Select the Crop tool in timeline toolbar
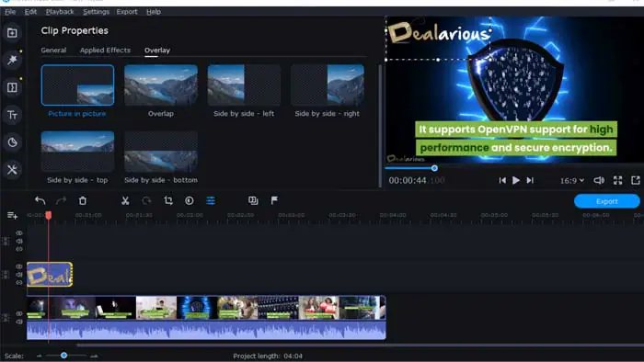Image resolution: width=644 pixels, height=362 pixels. tap(168, 200)
